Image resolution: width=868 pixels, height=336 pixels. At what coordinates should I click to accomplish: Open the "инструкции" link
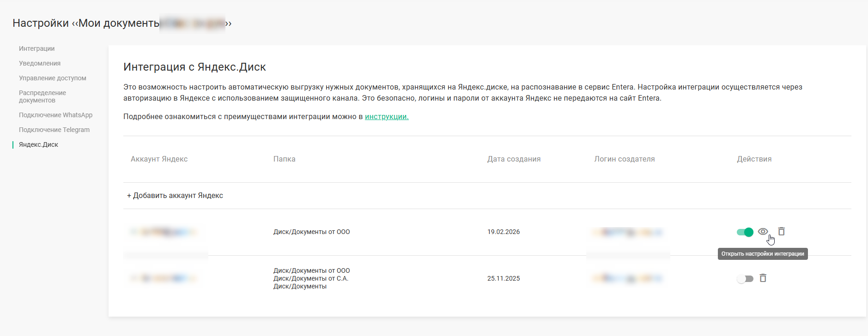tap(387, 117)
